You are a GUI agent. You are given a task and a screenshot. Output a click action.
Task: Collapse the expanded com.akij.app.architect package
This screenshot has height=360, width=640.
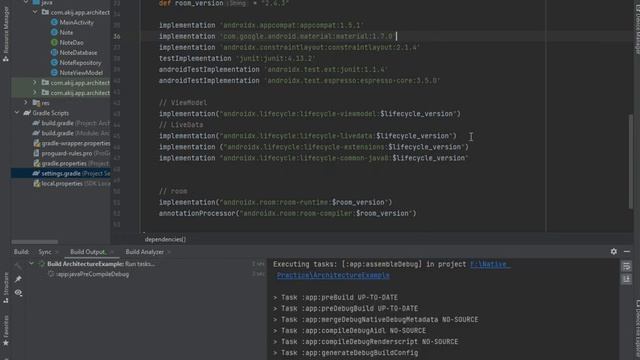(35, 12)
